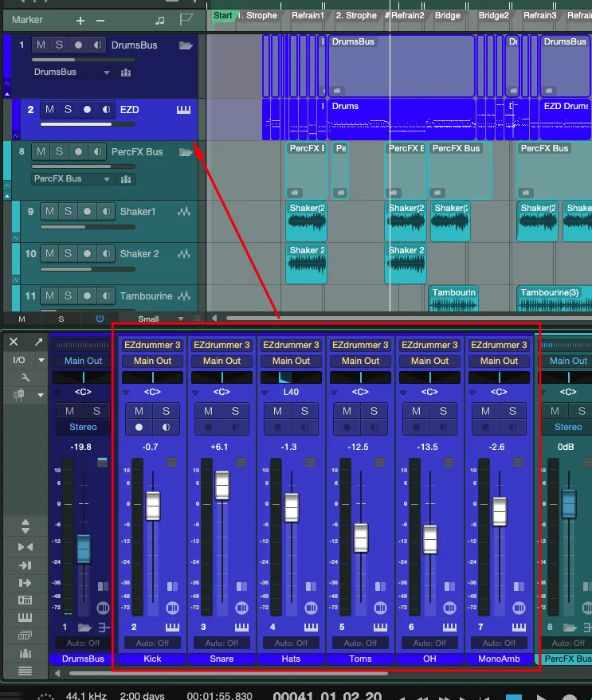The height and width of the screenshot is (700, 592).
Task: Solo the EZD track
Action: [x=68, y=109]
